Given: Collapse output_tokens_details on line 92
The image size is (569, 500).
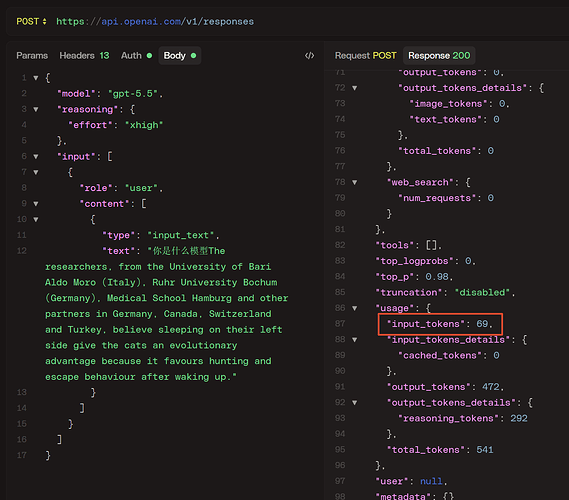Looking at the screenshot, I should click(x=355, y=402).
